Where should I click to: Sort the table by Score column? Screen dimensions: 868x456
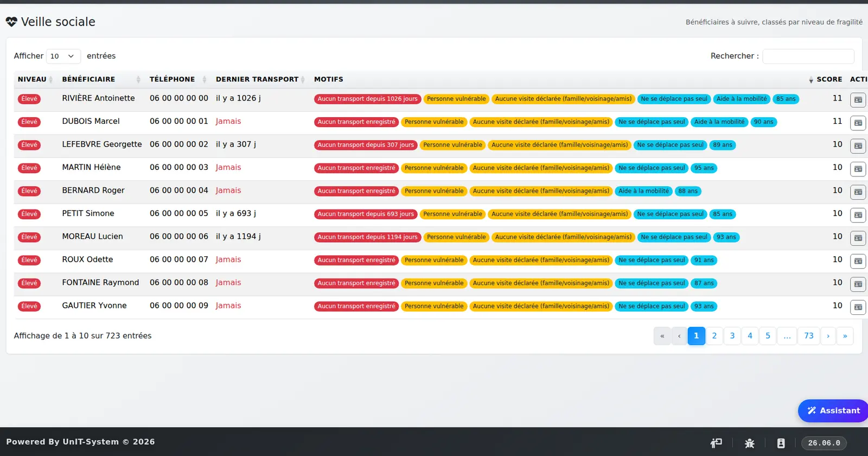826,79
